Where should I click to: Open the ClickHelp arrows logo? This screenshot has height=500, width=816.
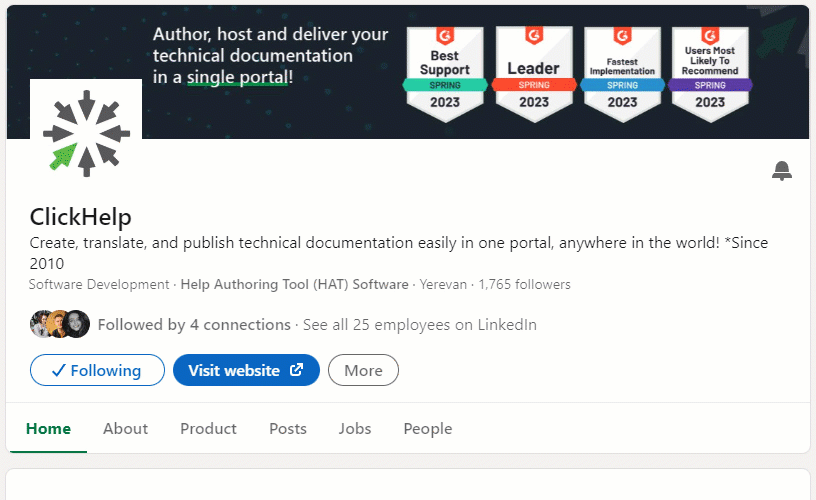click(x=86, y=134)
